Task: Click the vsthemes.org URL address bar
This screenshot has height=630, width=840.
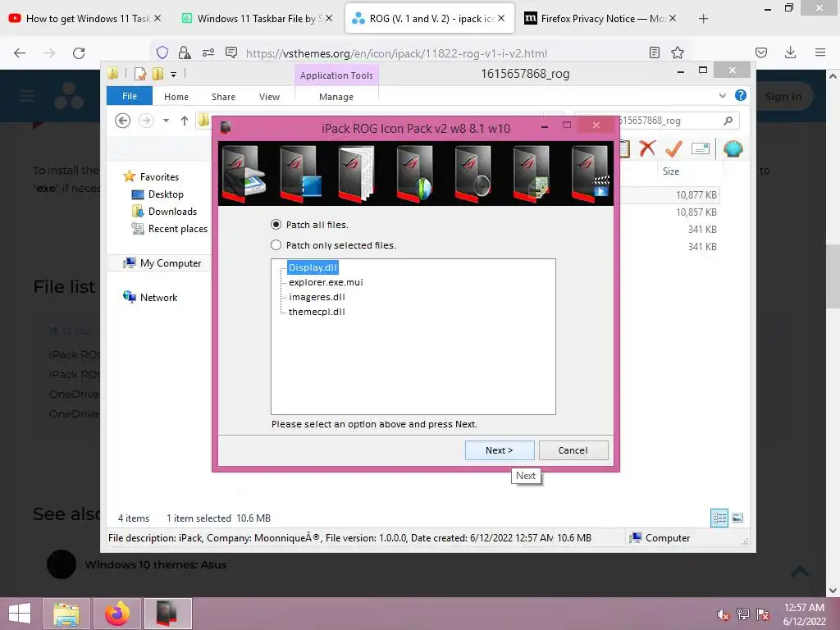Action: click(x=396, y=53)
